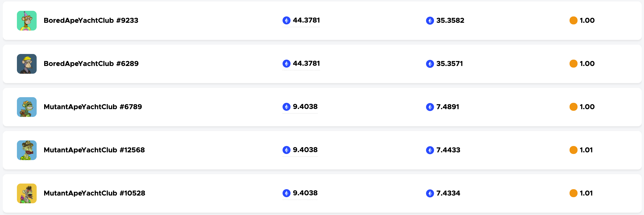This screenshot has width=644, height=215.
Task: Open the MutantApeYachtClub #6789 thumbnail
Action: (27, 107)
